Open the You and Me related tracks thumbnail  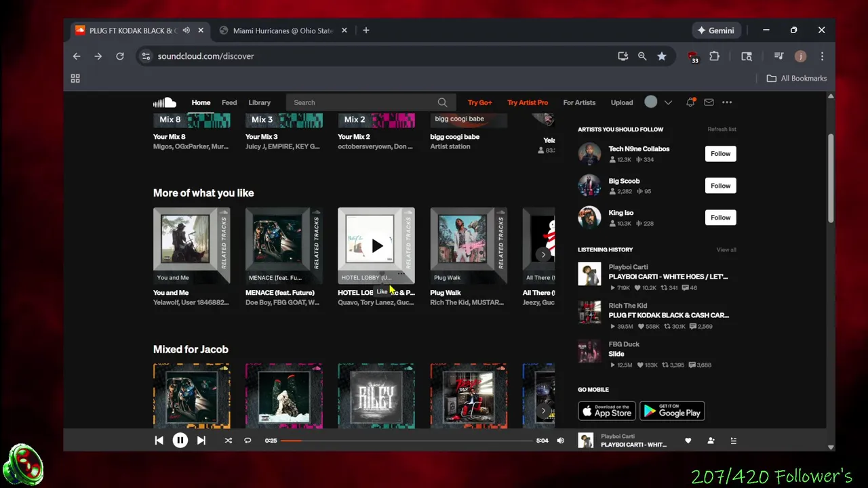191,245
